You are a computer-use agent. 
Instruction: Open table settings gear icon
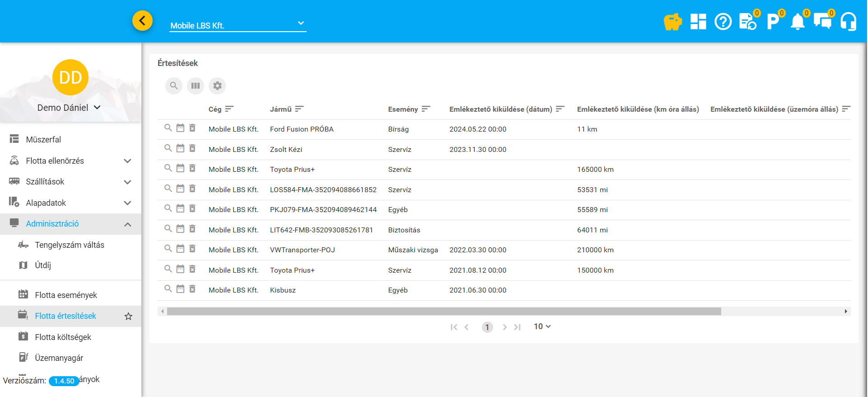pos(217,86)
